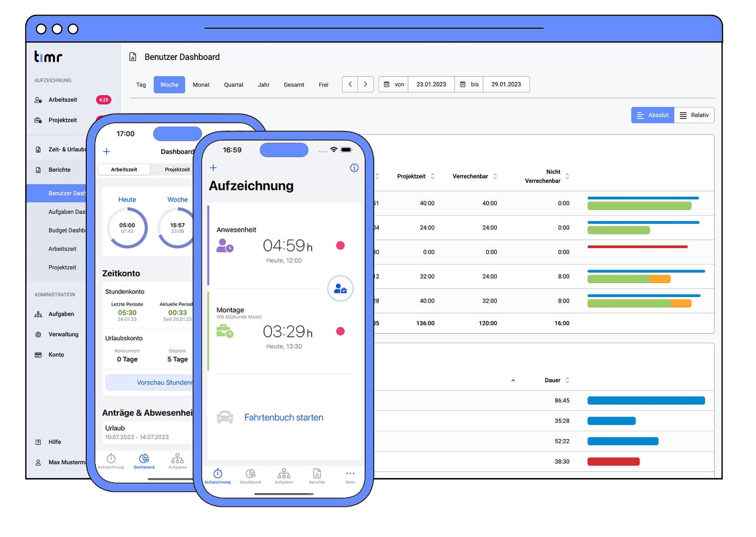The width and height of the screenshot is (756, 537).
Task: Open Max Mustermann user profile
Action: (61, 462)
